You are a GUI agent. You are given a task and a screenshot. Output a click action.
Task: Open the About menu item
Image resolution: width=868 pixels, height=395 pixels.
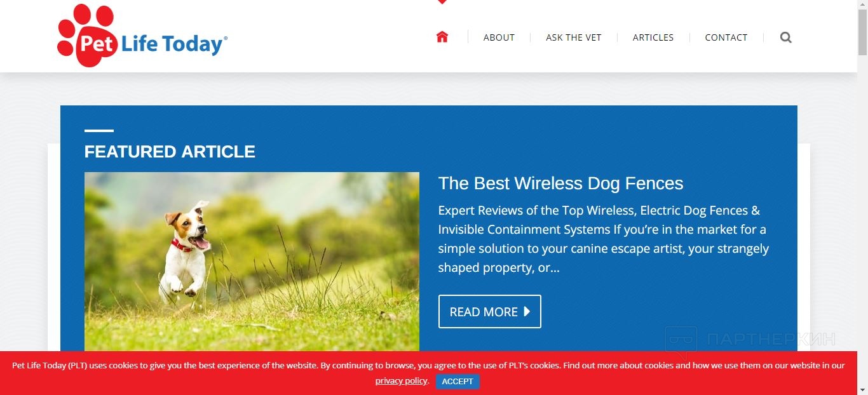pos(499,37)
